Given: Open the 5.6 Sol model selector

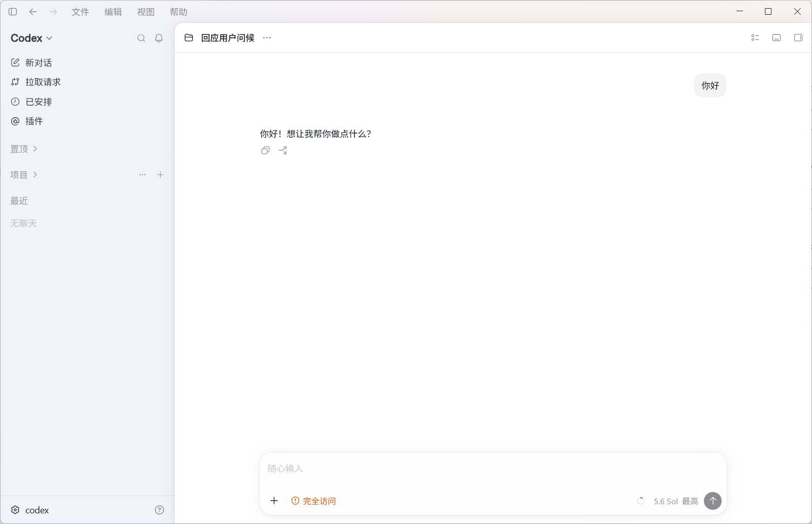Looking at the screenshot, I should [665, 501].
